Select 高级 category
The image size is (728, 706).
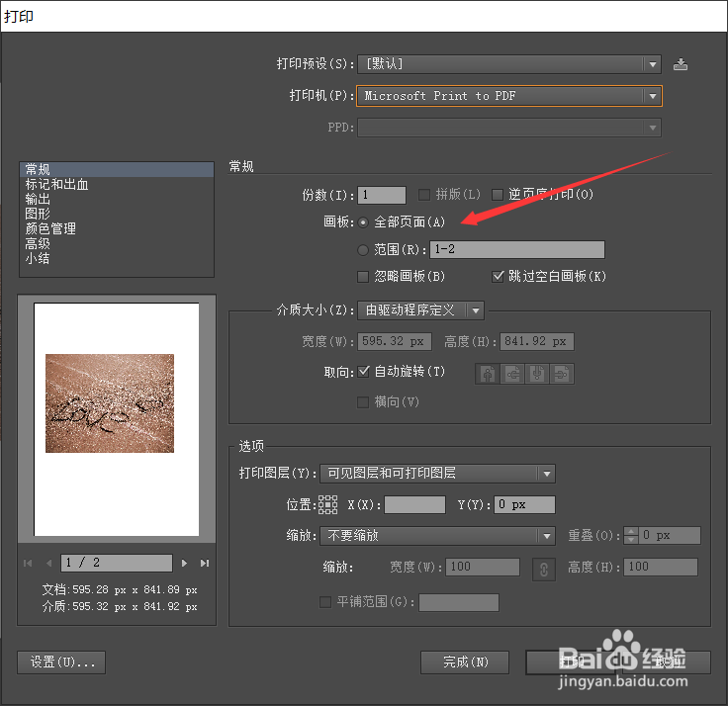point(117,243)
